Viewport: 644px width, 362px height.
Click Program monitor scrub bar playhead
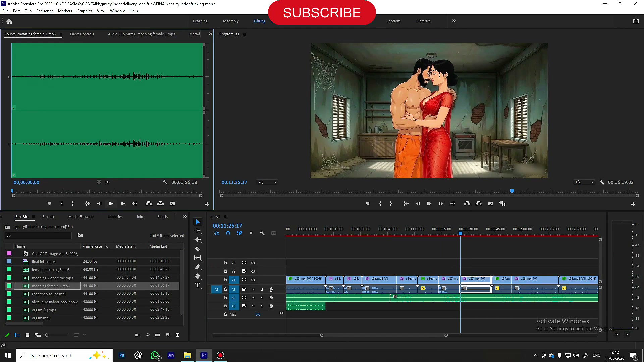(x=512, y=191)
